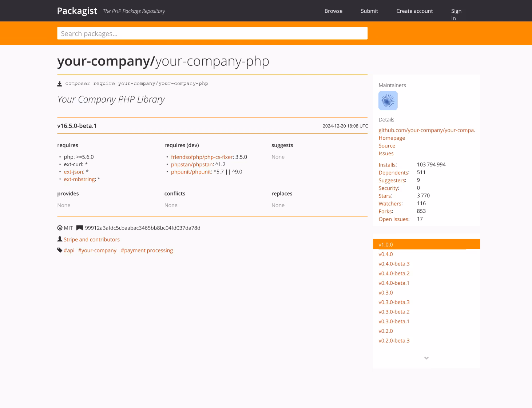Click the maintainer avatar image
Image resolution: width=532 pixels, height=408 pixels.
388,101
